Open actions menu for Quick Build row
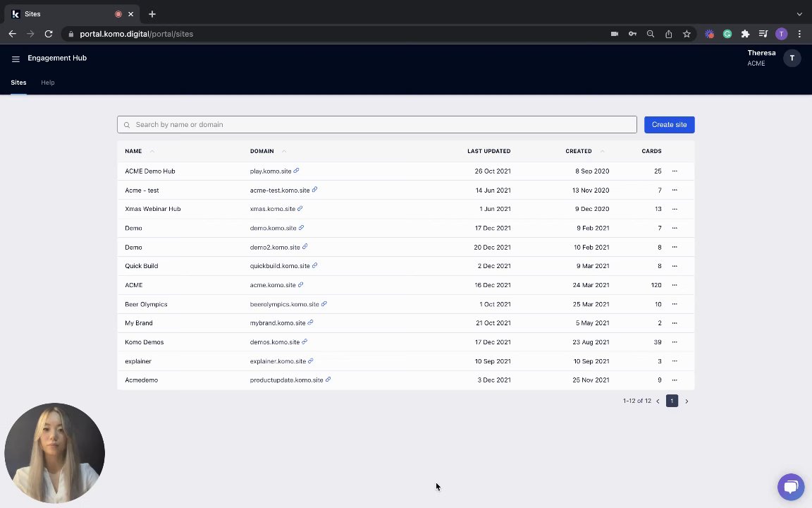 coord(675,266)
